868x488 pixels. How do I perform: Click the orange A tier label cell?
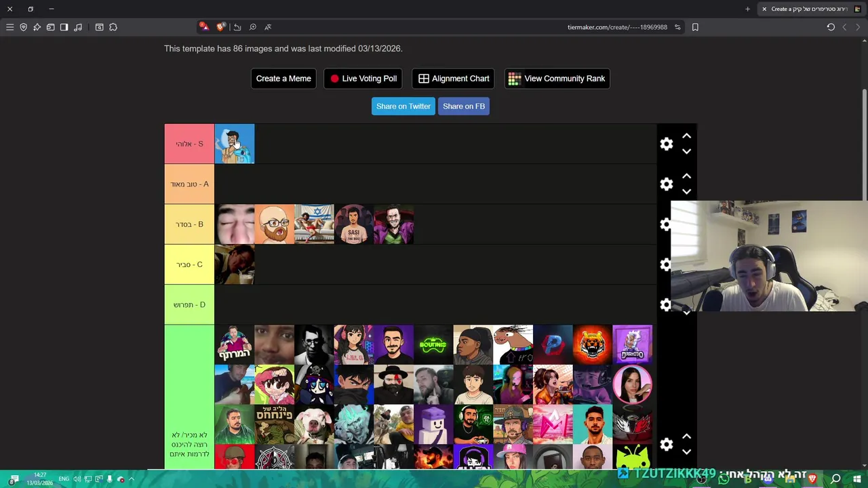pos(189,184)
